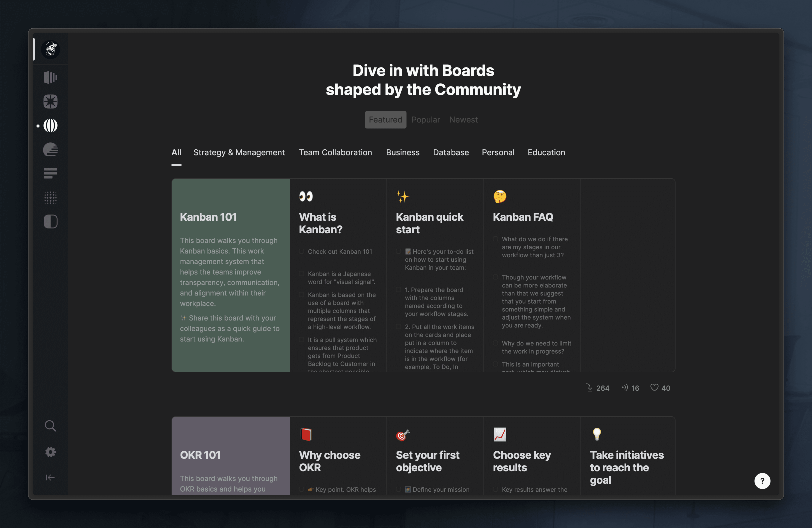Tick checkbox for '2. Put all the work items'
Image resolution: width=812 pixels, height=528 pixels.
coord(398,327)
